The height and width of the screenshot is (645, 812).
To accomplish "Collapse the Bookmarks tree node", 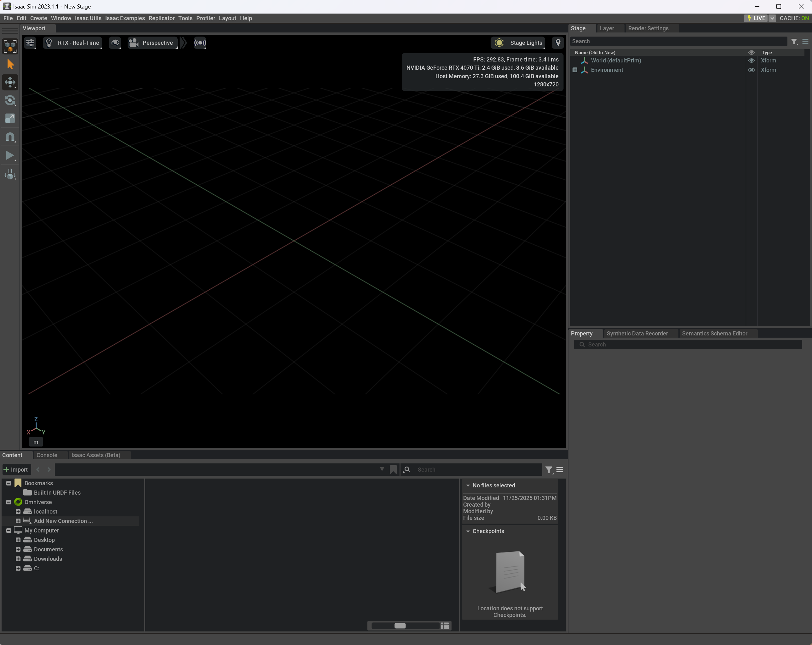I will [9, 483].
